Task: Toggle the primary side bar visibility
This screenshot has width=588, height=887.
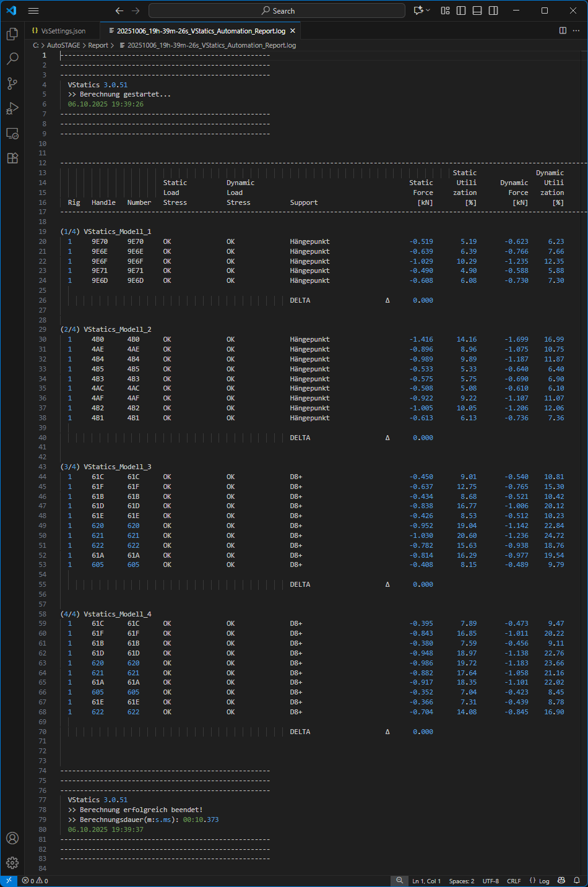Action: tap(461, 11)
